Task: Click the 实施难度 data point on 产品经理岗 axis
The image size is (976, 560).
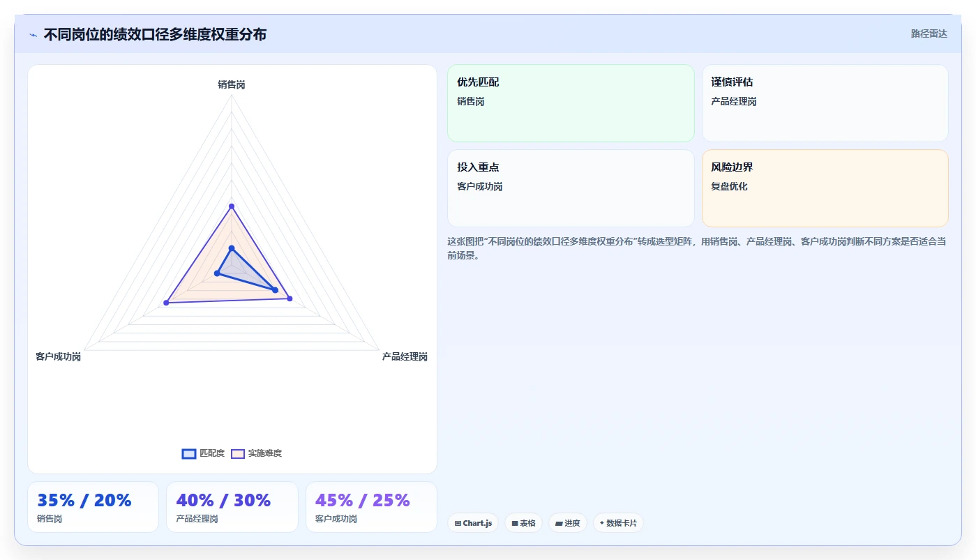Action: (290, 298)
